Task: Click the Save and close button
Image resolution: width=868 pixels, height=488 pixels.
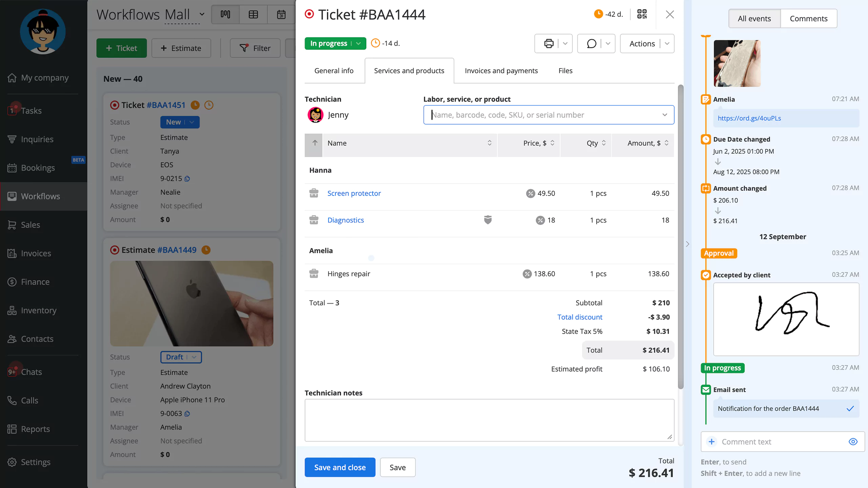Action: point(340,467)
